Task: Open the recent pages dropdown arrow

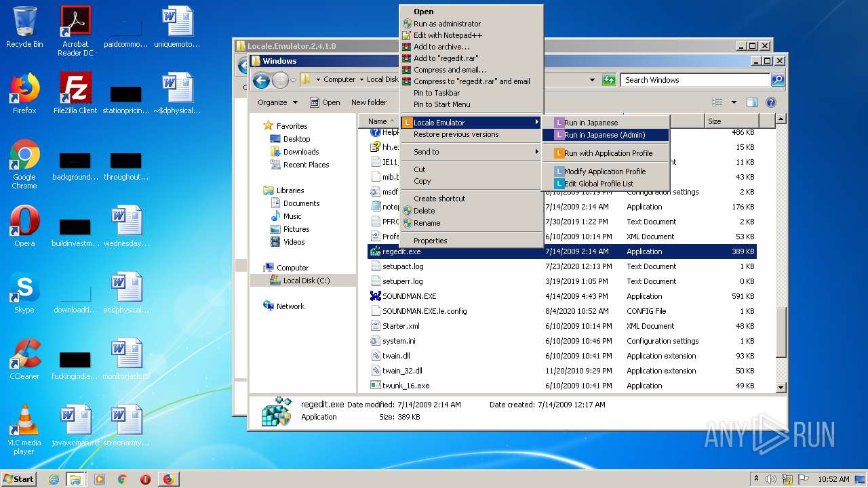Action: coord(294,81)
